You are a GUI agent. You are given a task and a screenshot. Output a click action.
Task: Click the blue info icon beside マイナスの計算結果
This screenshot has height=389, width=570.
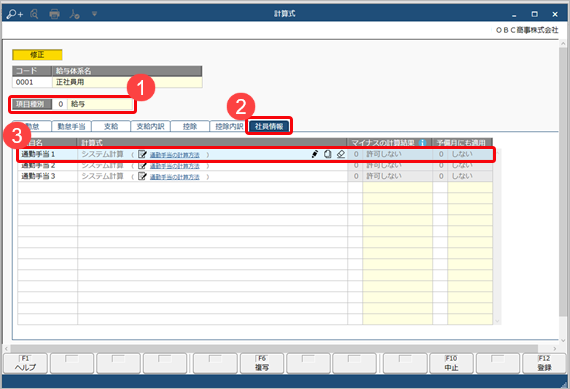[x=422, y=143]
